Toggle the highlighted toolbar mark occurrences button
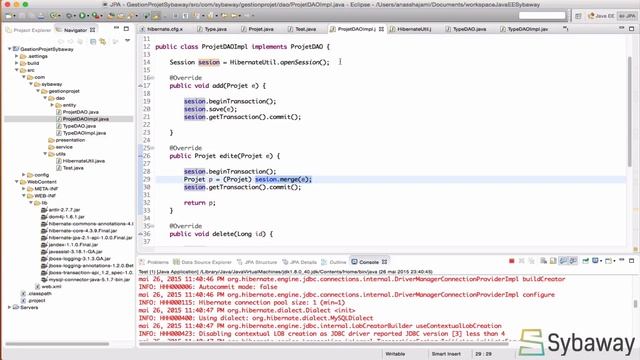640x360 pixels. pyautogui.click(x=155, y=16)
